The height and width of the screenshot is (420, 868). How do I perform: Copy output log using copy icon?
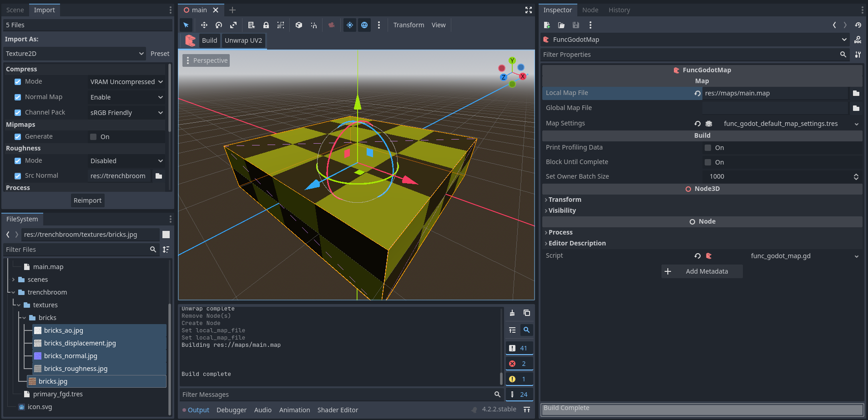pos(527,313)
